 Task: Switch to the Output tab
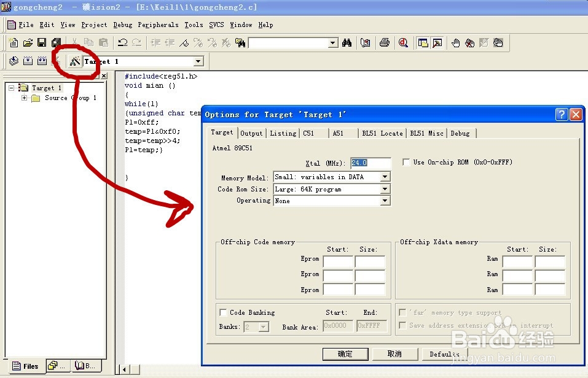click(x=251, y=133)
